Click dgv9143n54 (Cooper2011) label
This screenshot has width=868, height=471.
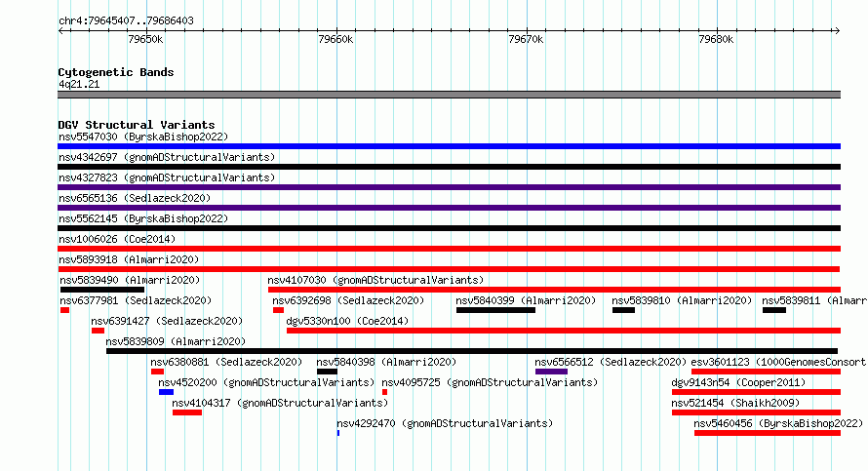738,382
